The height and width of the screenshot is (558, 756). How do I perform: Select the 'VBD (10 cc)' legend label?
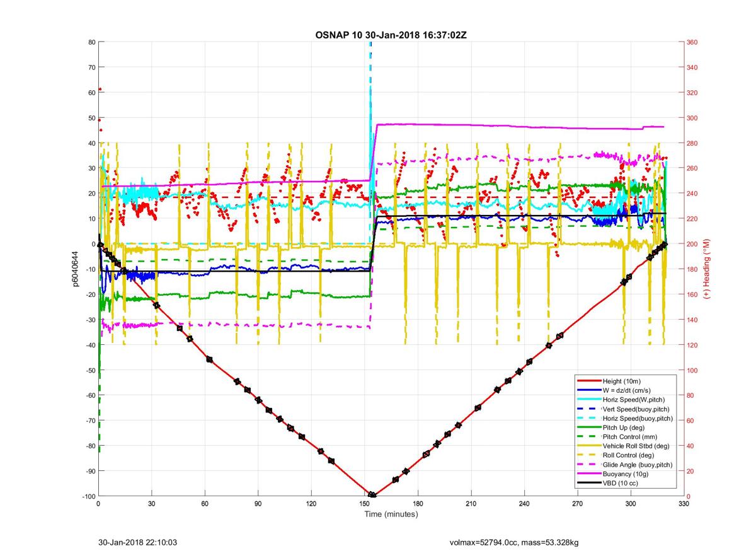(x=620, y=483)
